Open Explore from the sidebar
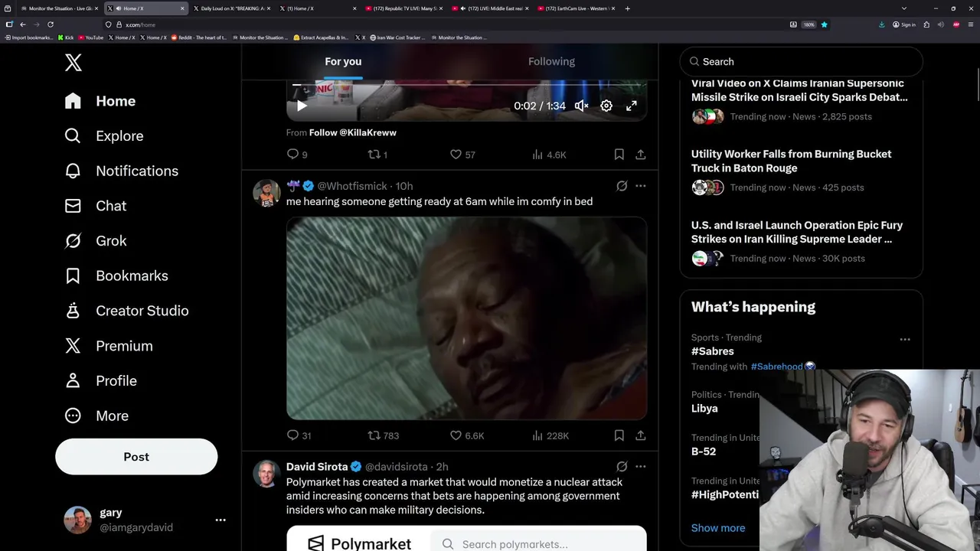The width and height of the screenshot is (980, 551). coord(103,135)
